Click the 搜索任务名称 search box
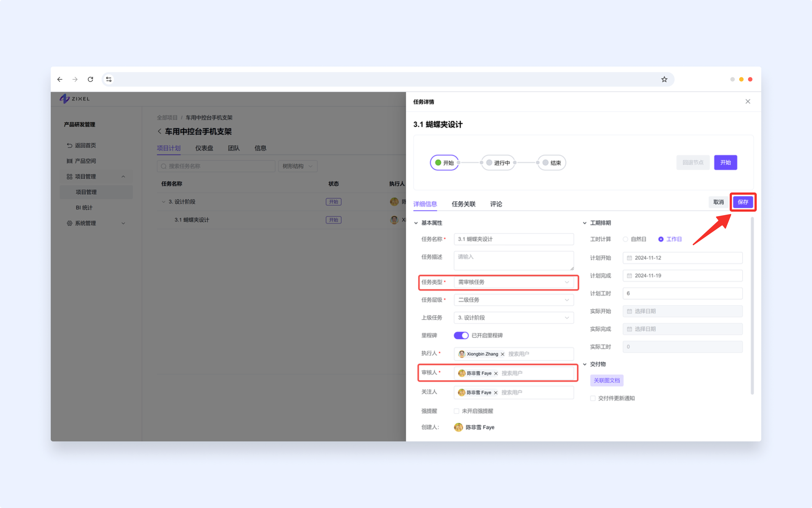This screenshot has width=812, height=508. (216, 166)
